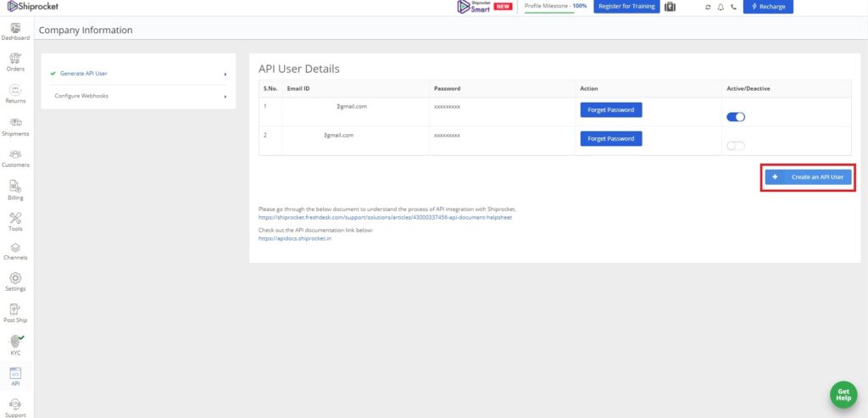Open the Dashboard icon in sidebar
The image size is (868, 418).
(15, 28)
